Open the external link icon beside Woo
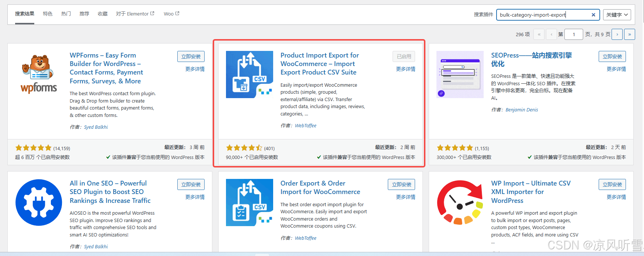 [177, 13]
